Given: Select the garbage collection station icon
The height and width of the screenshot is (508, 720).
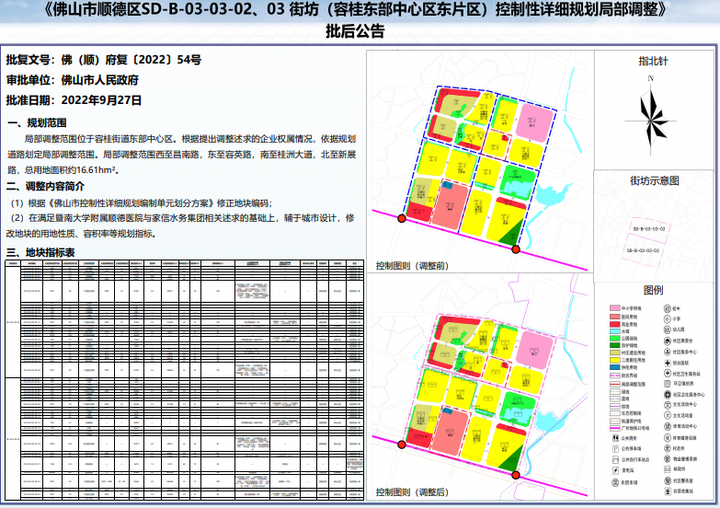Looking at the screenshot, I should point(668,491).
